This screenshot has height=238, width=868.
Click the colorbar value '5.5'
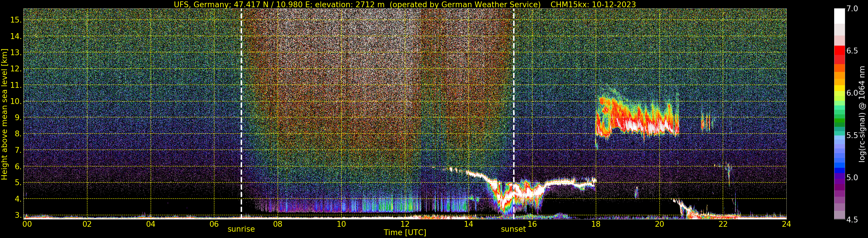(x=852, y=135)
